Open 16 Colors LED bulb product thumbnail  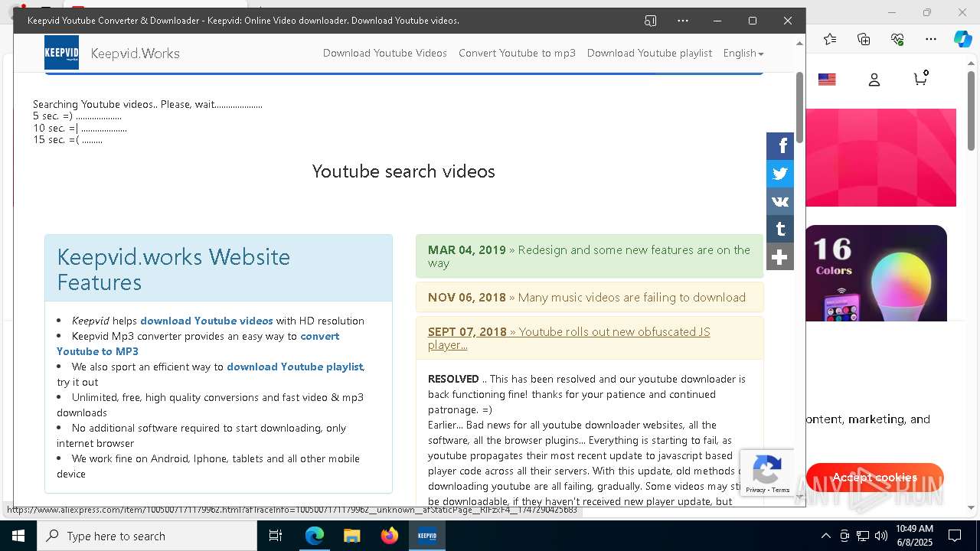876,273
